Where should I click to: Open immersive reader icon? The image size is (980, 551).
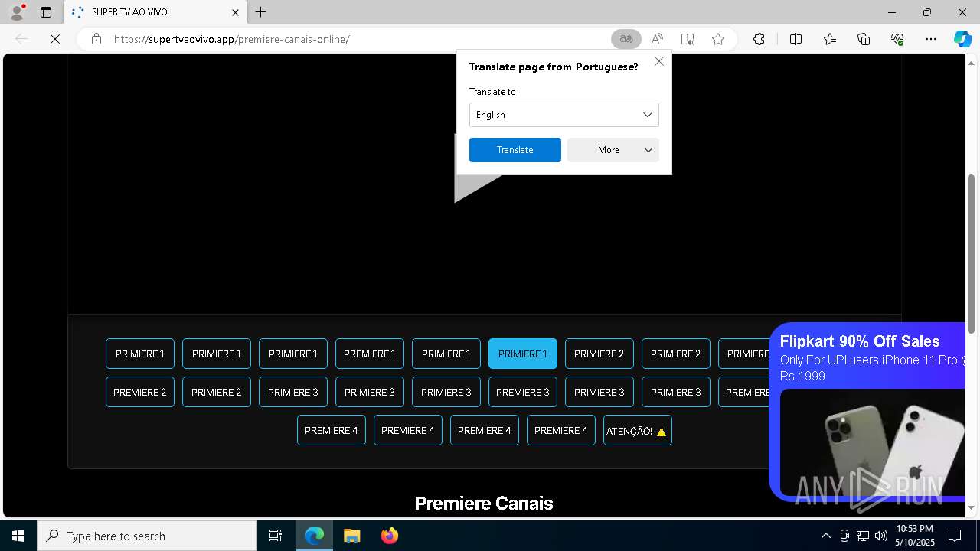pos(688,39)
